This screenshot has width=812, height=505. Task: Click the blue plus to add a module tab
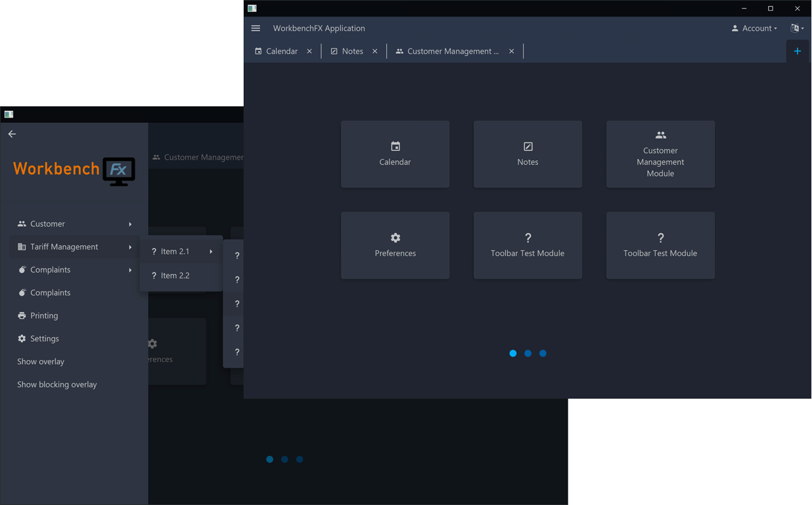click(798, 51)
